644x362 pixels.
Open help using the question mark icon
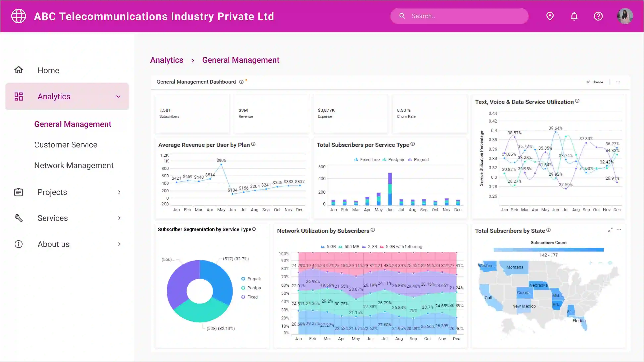pyautogui.click(x=598, y=16)
